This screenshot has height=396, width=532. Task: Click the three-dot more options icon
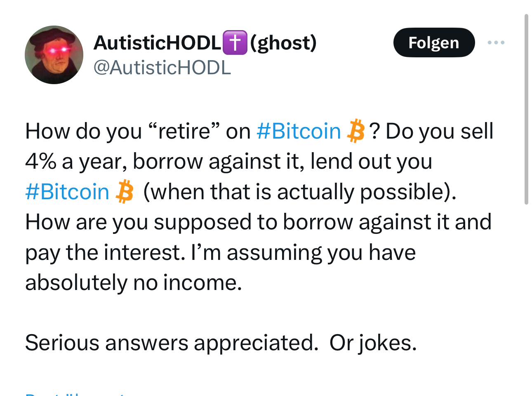[496, 42]
